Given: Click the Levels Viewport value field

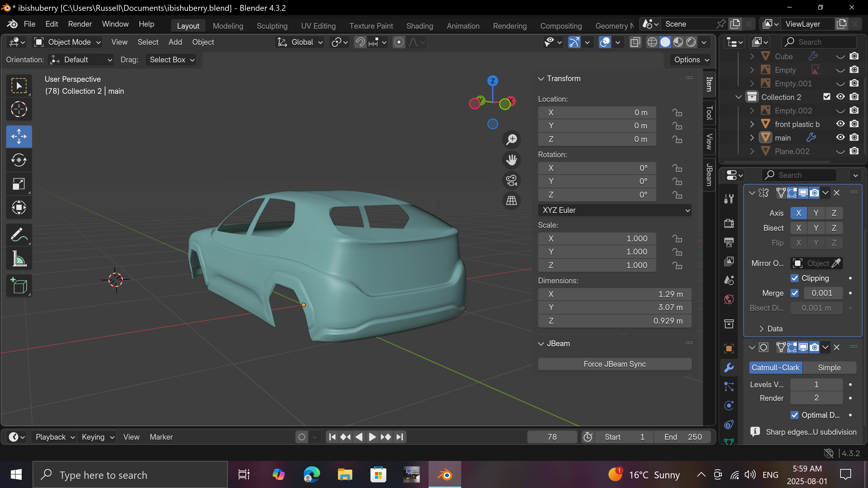Looking at the screenshot, I should [x=816, y=384].
